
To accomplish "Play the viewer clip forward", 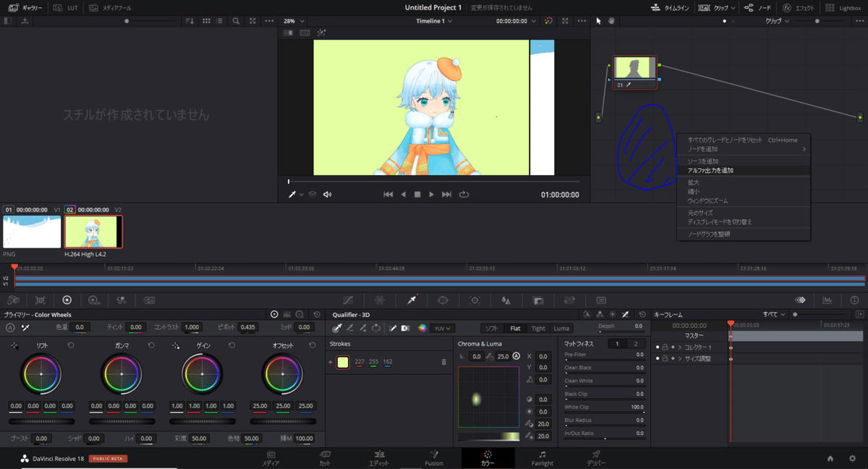I will pyautogui.click(x=432, y=194).
